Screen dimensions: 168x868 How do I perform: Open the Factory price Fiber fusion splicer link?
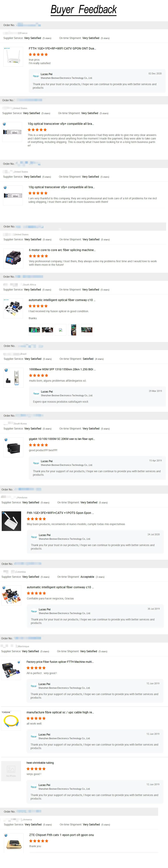(60, 662)
